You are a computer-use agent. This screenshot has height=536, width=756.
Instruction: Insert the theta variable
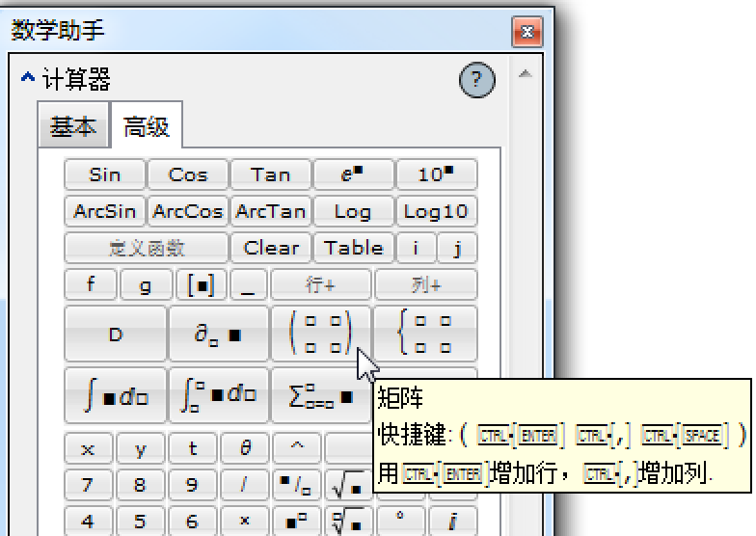(x=245, y=448)
